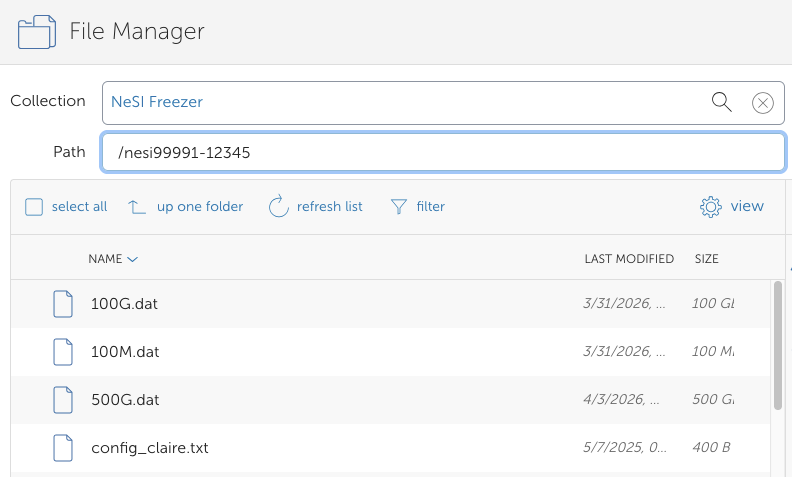Sort by SIZE column header
This screenshot has height=477, width=792.
[706, 259]
